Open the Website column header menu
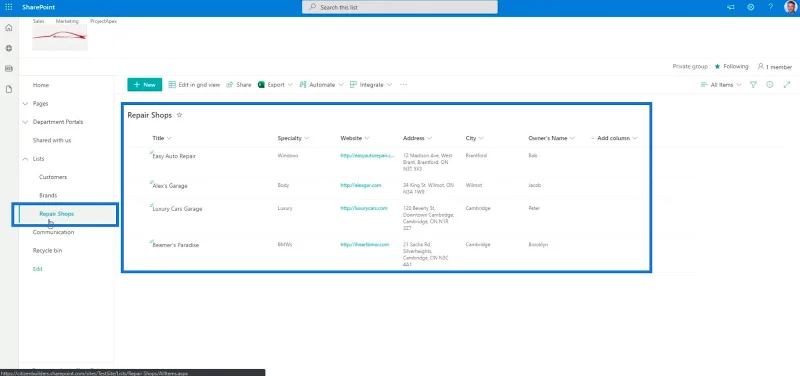This screenshot has width=800, height=376. click(x=355, y=138)
